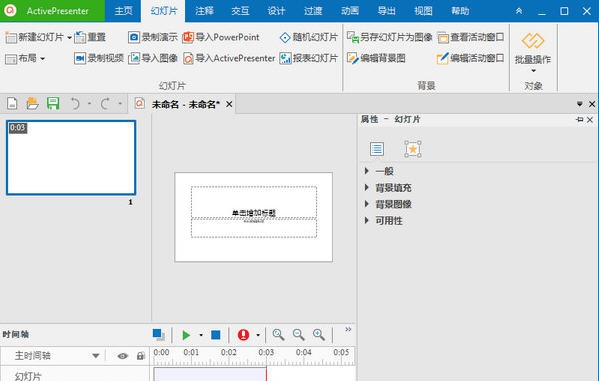
Task: Open the Export (导出) tab
Action: pos(386,11)
